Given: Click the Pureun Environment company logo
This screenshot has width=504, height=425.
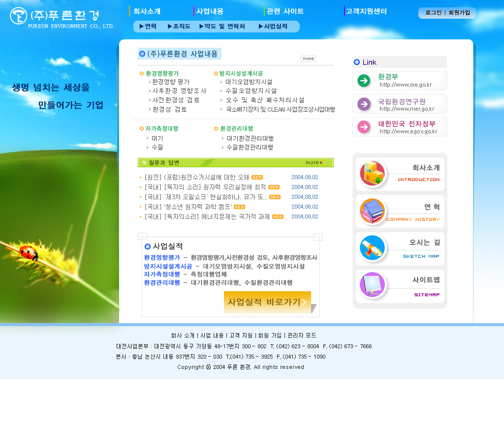Looking at the screenshot, I should [62, 18].
